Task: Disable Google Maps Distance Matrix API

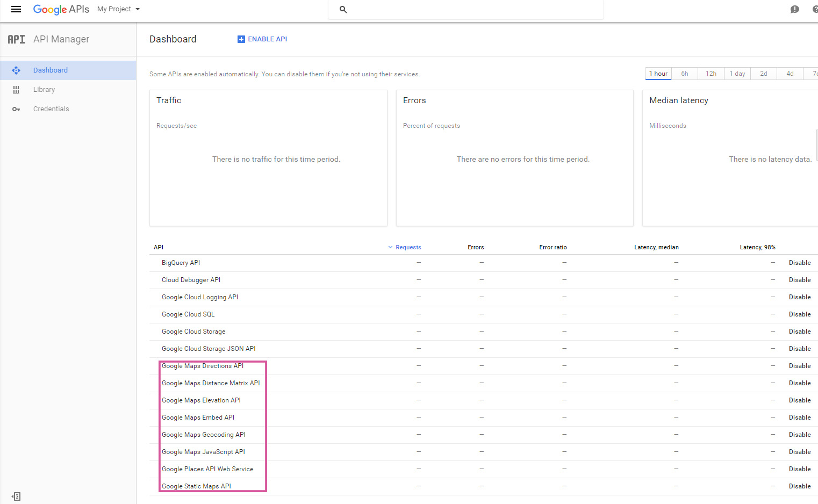Action: click(x=800, y=383)
